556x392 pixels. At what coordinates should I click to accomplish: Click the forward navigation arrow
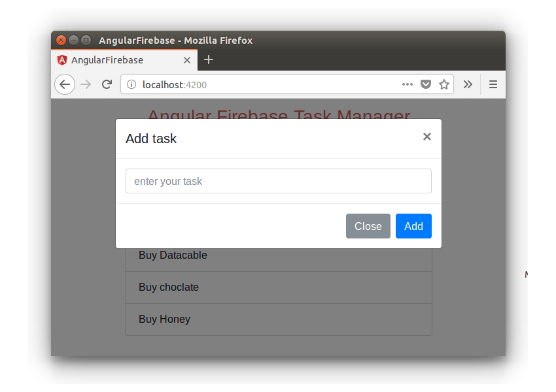(x=86, y=85)
